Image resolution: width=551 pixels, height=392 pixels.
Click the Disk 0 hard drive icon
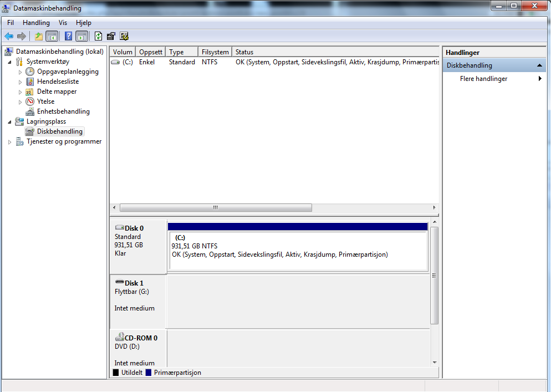pos(120,227)
